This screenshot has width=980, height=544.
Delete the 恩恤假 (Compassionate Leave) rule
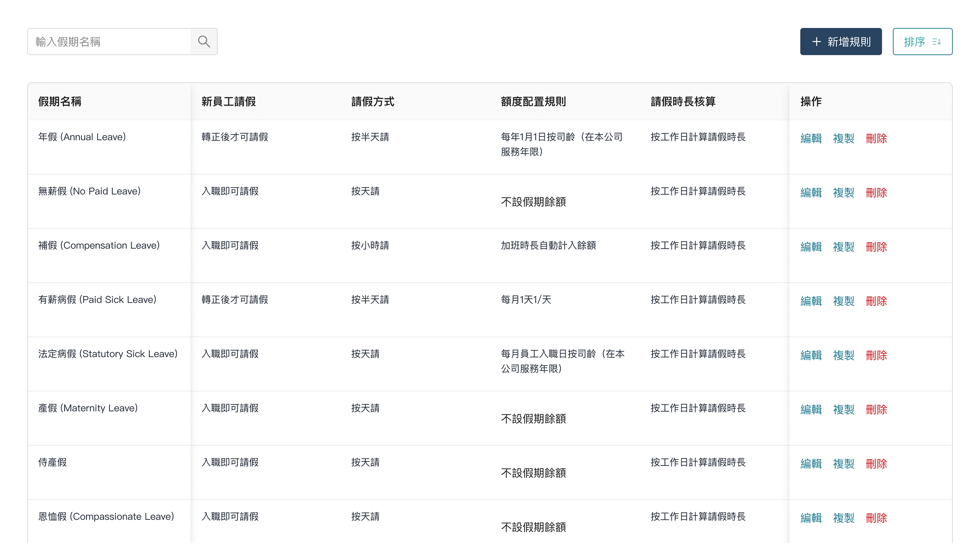tap(876, 518)
